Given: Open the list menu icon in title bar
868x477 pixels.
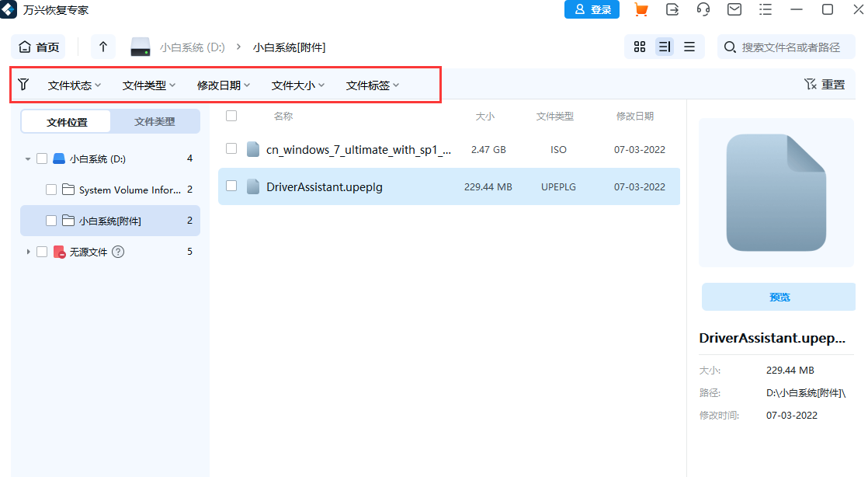Looking at the screenshot, I should (x=765, y=9).
